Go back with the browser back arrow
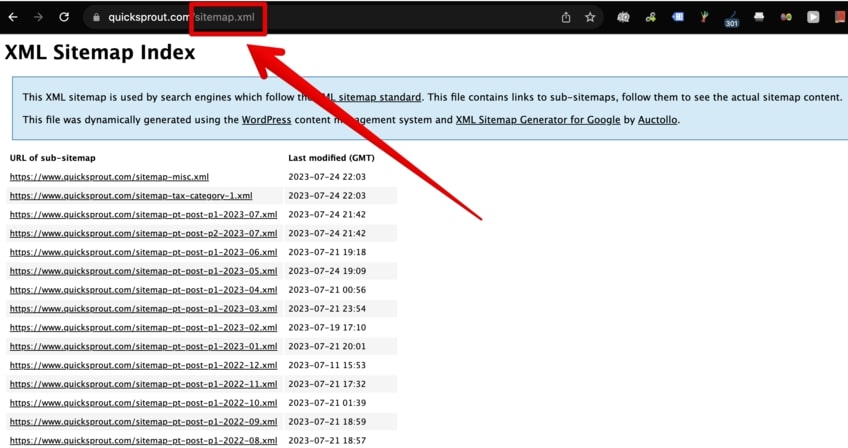This screenshot has width=848, height=448. point(13,17)
